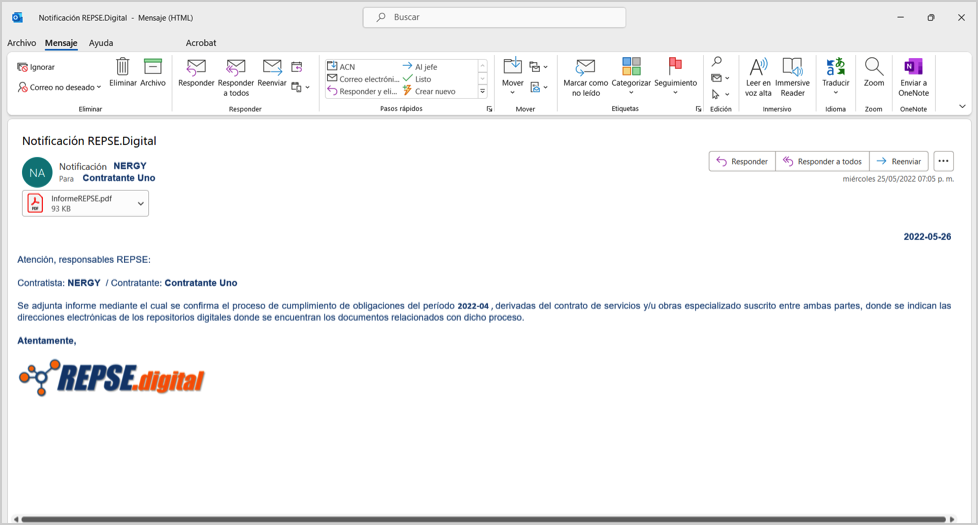Switch to the Mensaje tab

coord(61,43)
